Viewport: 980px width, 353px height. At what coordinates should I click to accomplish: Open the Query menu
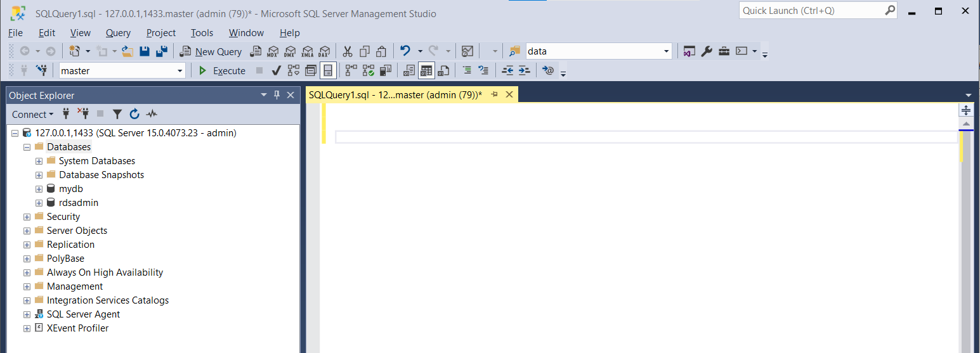(118, 33)
